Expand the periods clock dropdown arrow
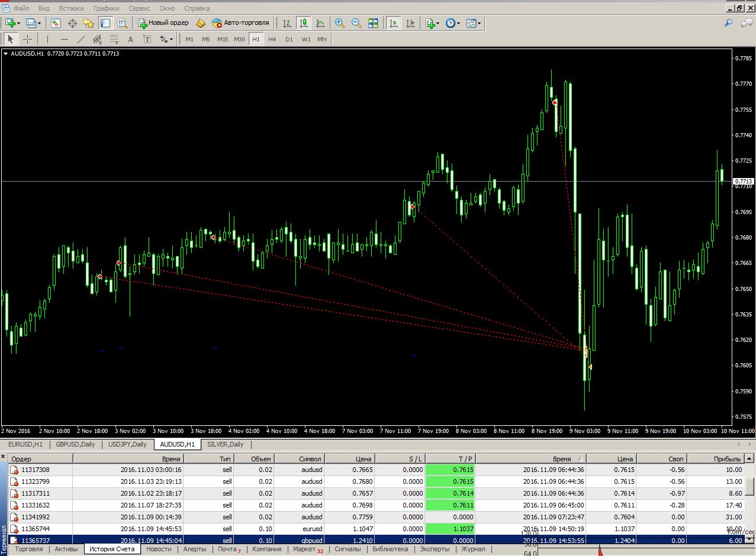The height and width of the screenshot is (556, 756). [459, 24]
